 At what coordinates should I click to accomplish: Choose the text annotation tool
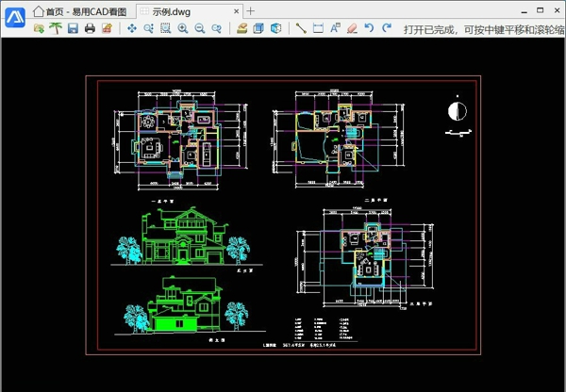click(x=335, y=29)
